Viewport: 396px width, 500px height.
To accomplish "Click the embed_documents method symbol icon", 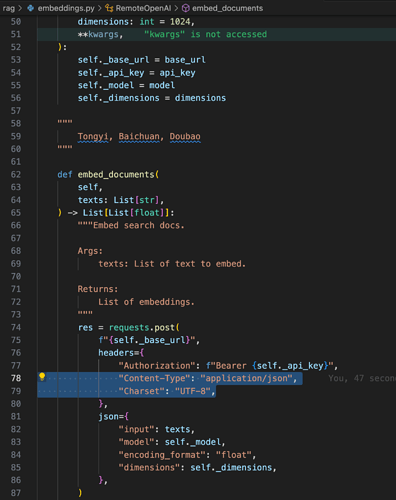I will (186, 8).
